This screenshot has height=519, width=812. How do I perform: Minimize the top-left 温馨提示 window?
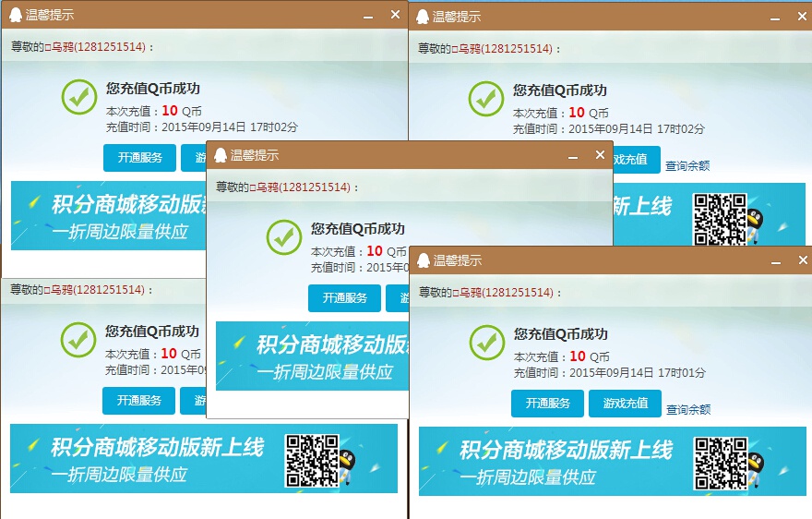point(368,17)
